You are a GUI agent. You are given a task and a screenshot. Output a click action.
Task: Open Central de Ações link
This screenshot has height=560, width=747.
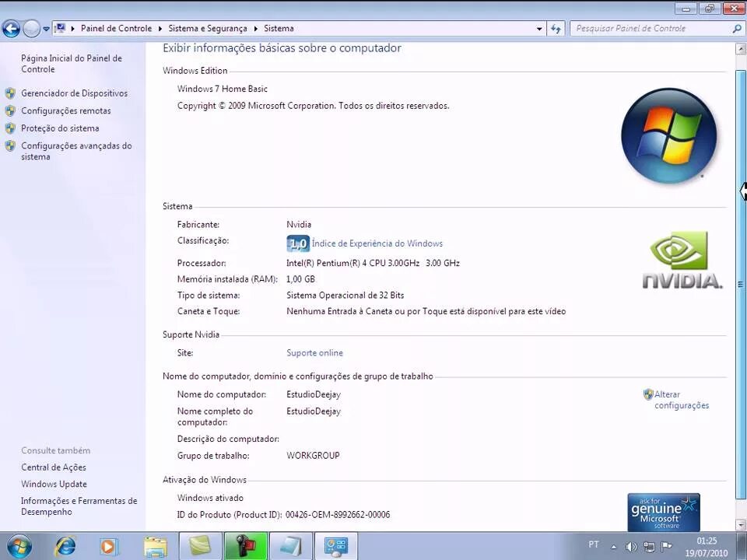click(x=54, y=467)
